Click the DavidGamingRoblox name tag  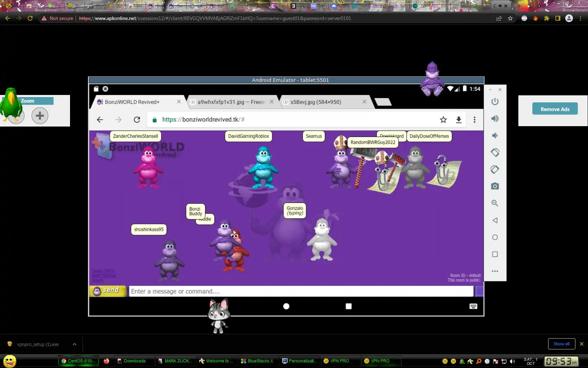pyautogui.click(x=248, y=136)
